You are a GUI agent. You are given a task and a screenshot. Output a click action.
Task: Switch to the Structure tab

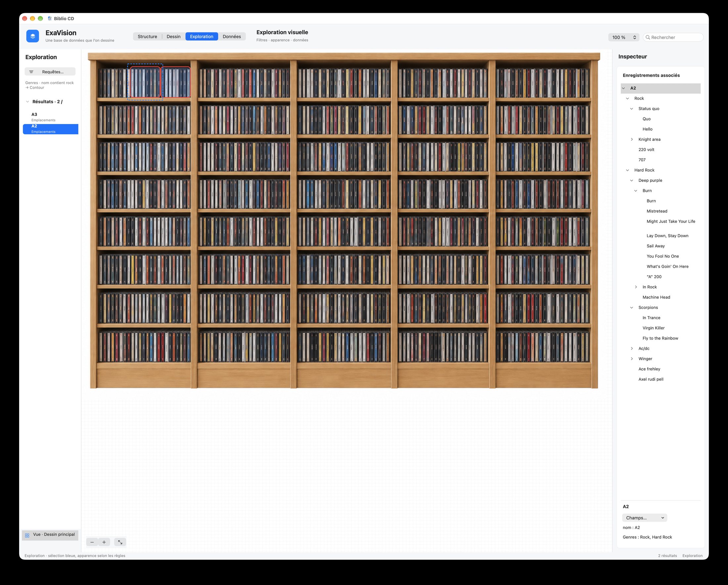tap(147, 36)
